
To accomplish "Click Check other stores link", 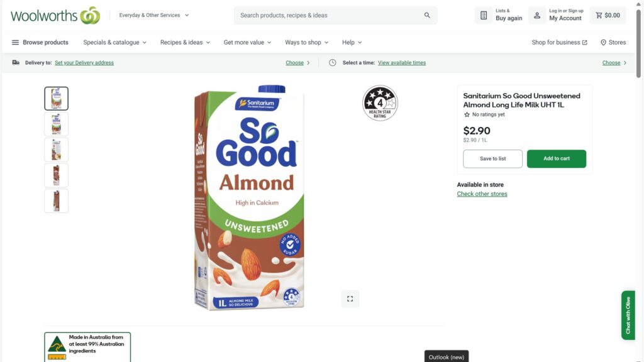I will tap(482, 194).
